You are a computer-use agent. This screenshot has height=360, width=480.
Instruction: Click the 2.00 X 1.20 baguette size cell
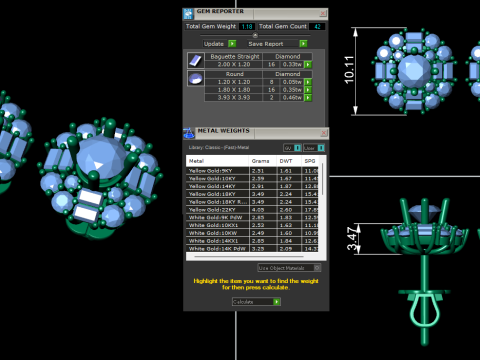pyautogui.click(x=234, y=64)
